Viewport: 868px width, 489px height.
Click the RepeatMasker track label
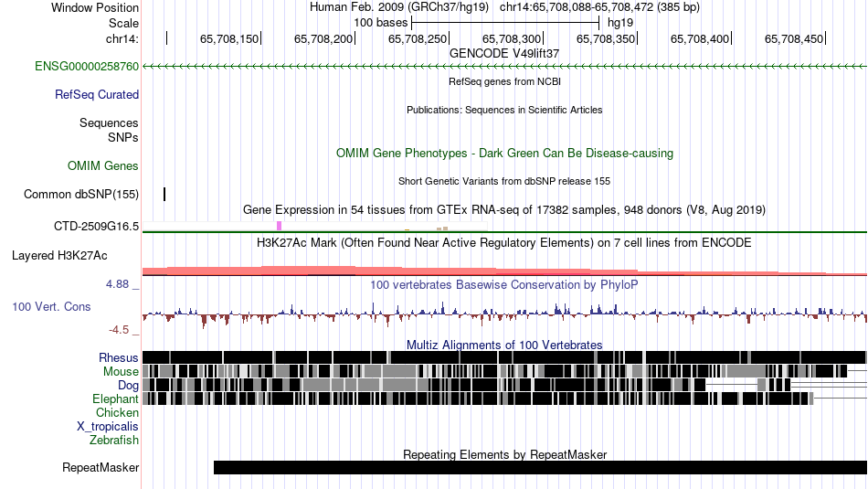[101, 467]
